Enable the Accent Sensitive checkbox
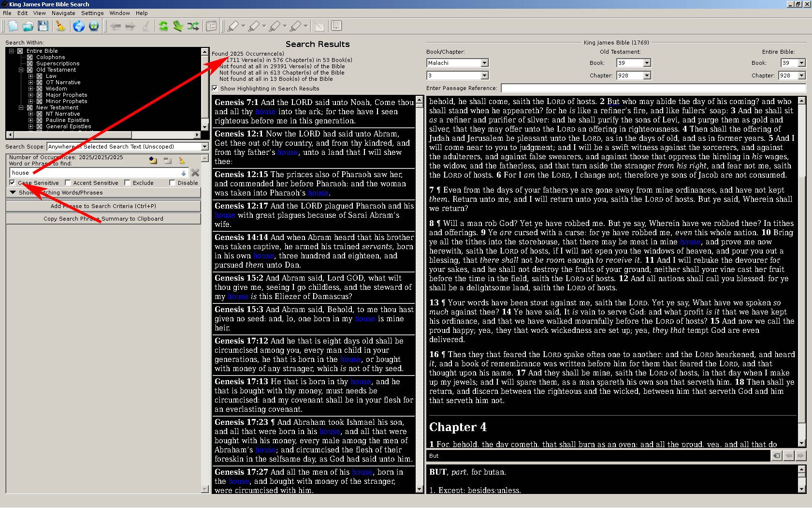Screen dimensions: 812x508 (68, 183)
